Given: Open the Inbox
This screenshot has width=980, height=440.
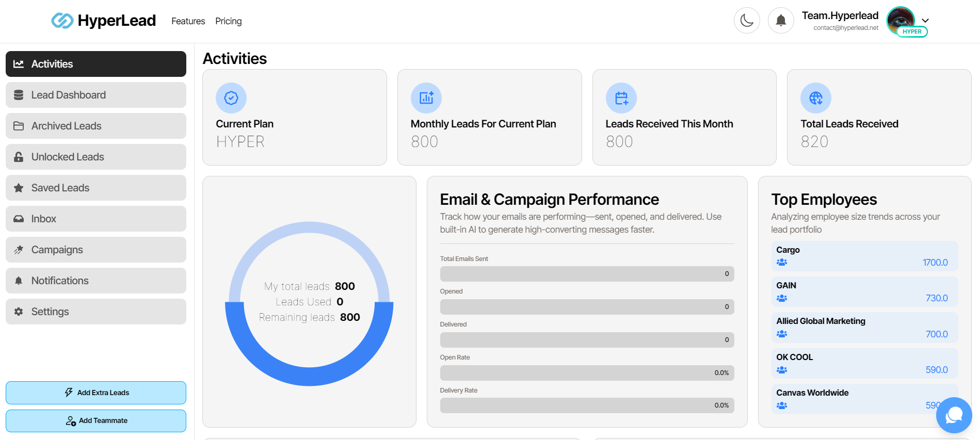Looking at the screenshot, I should pyautogui.click(x=96, y=219).
